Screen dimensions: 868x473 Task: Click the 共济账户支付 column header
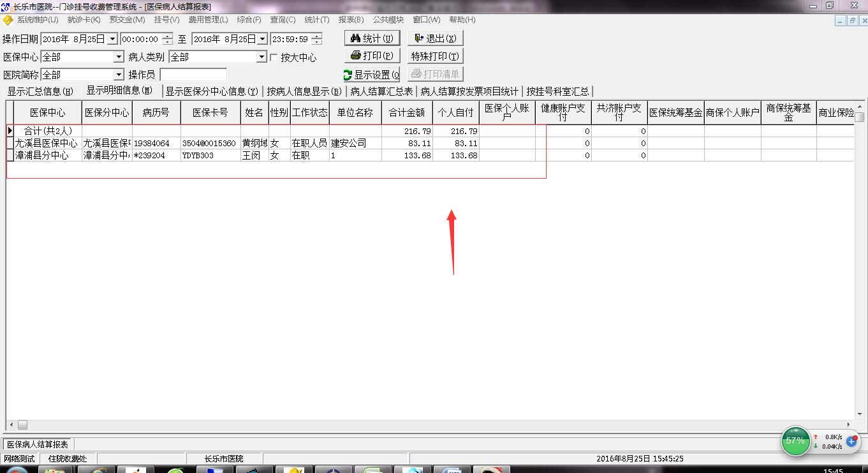pos(619,112)
